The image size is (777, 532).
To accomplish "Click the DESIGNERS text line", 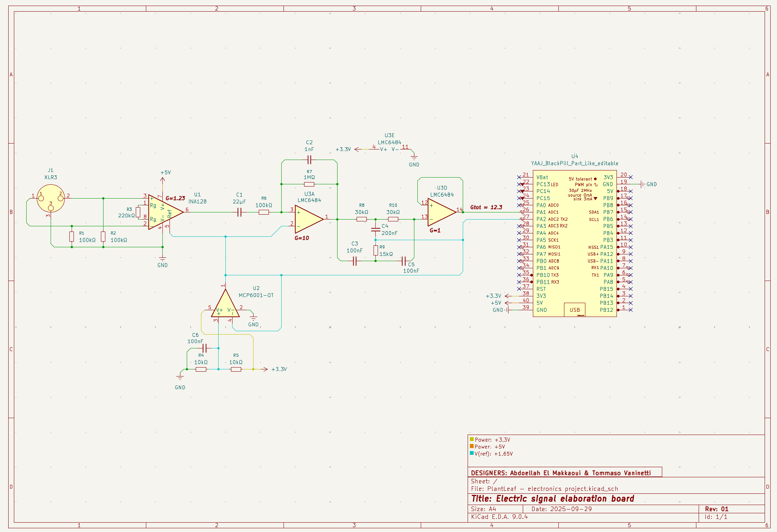I will point(561,473).
